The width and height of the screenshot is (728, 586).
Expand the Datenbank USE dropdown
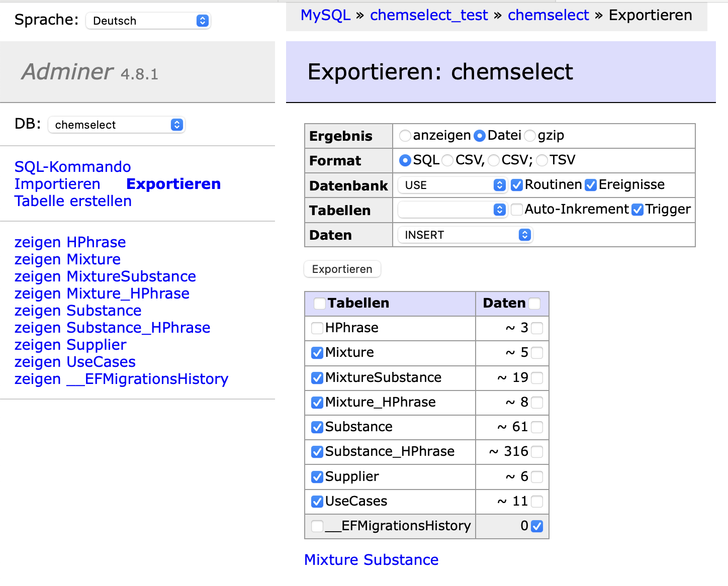click(451, 185)
